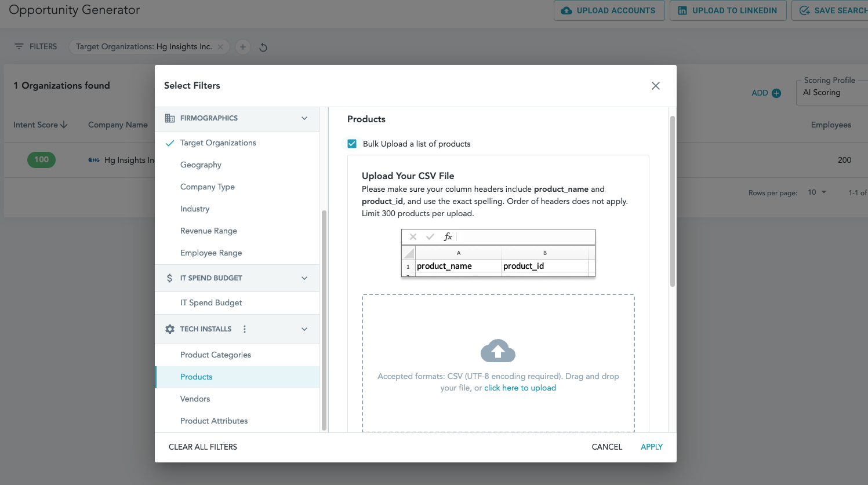
Task: Click the Company Name column header
Action: (118, 125)
